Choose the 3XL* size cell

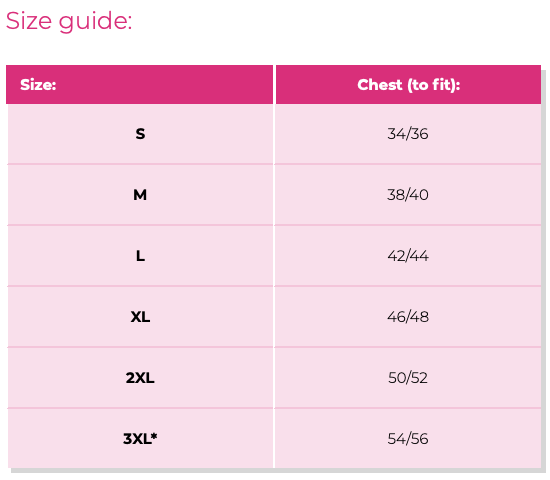click(140, 439)
